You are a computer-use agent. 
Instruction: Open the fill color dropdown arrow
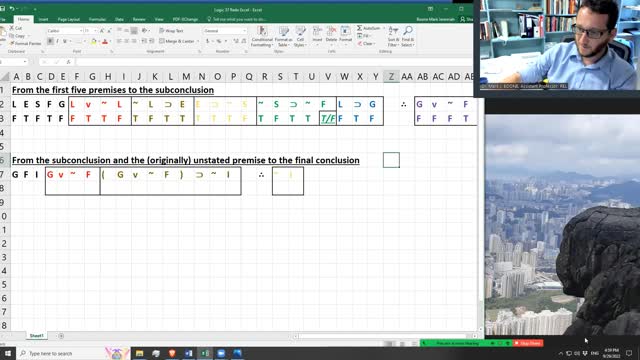point(98,41)
